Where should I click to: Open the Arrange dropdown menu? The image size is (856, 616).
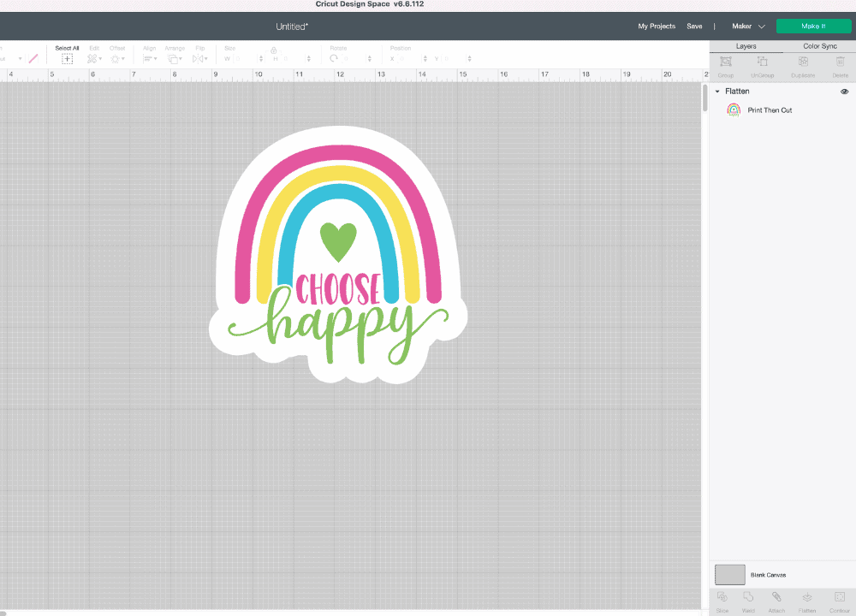175,58
